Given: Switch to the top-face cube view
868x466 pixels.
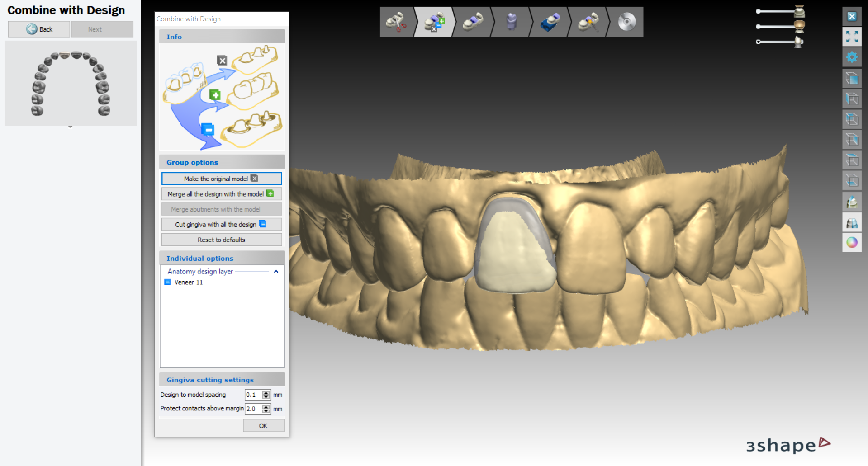Looking at the screenshot, I should (x=852, y=160).
